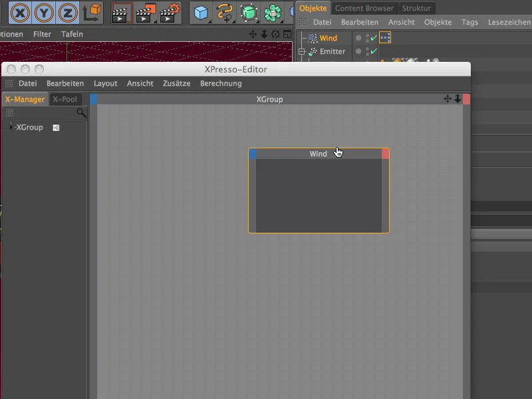Select the XPresso tag on Wind

click(x=385, y=38)
